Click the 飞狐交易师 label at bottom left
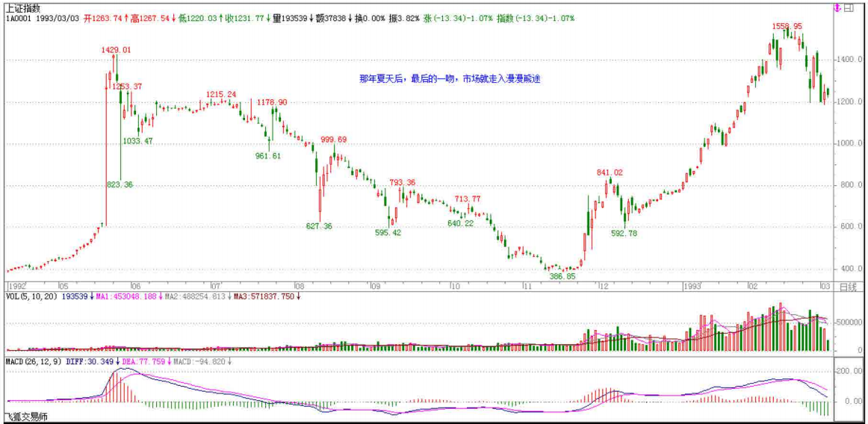This screenshot has width=868, height=424. click(25, 418)
